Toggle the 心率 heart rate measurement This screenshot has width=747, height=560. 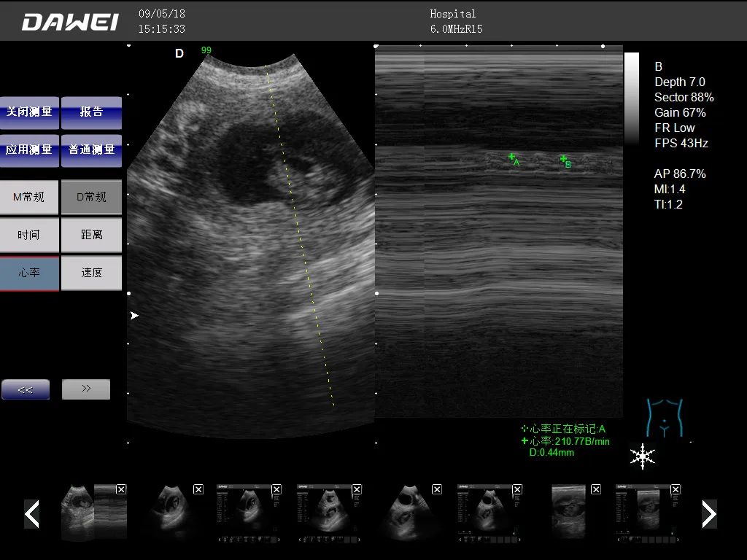[29, 273]
